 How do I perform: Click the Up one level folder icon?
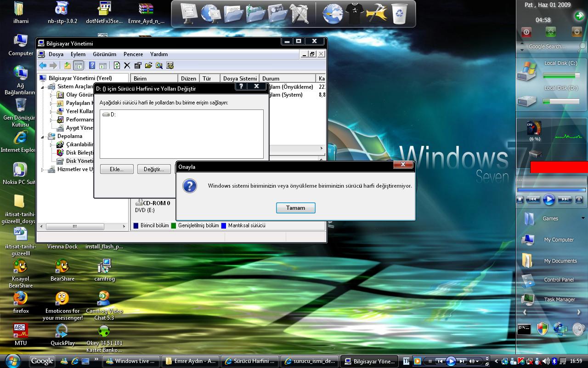pyautogui.click(x=68, y=65)
